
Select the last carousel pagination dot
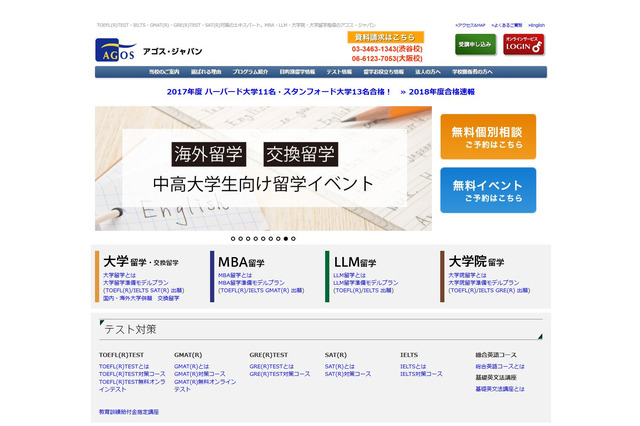pos(293,239)
